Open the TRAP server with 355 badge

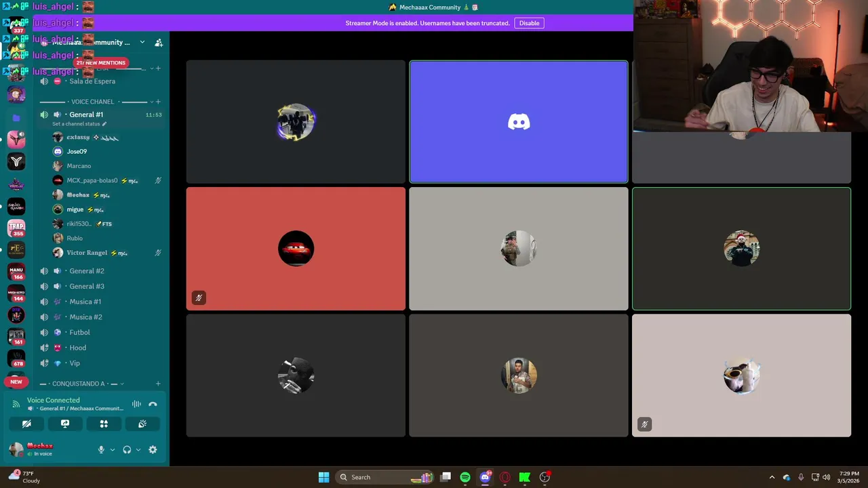click(16, 228)
